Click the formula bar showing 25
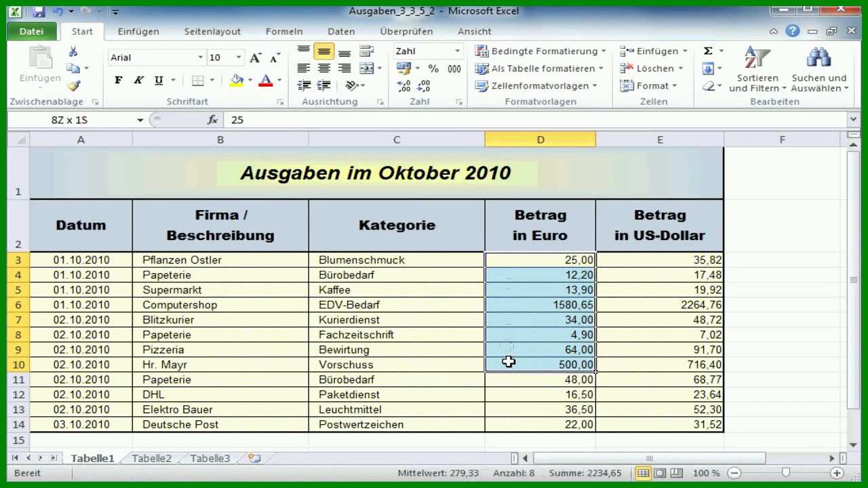868x488 pixels. pos(536,120)
